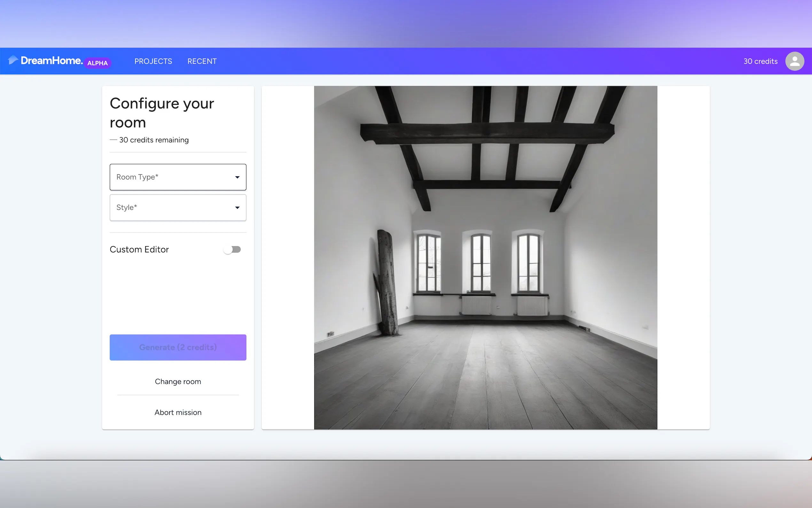Click the 30 credits balance in the header
The height and width of the screenshot is (508, 812).
pos(760,61)
